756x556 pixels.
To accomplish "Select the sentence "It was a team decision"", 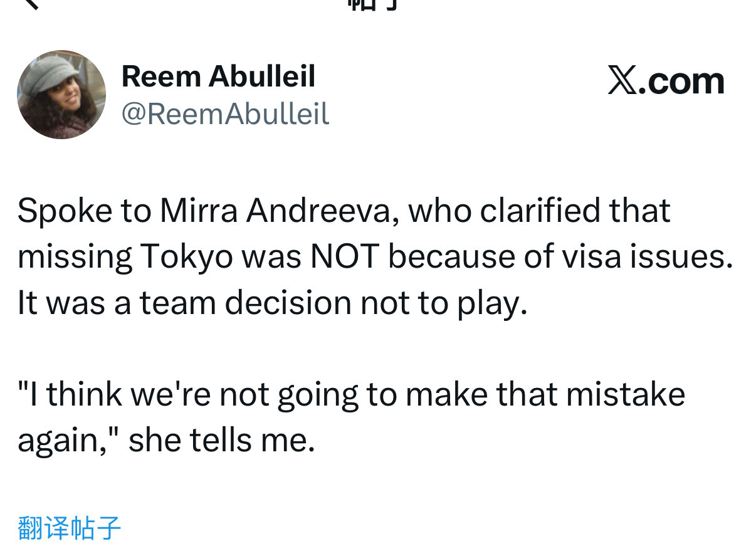I will click(185, 303).
